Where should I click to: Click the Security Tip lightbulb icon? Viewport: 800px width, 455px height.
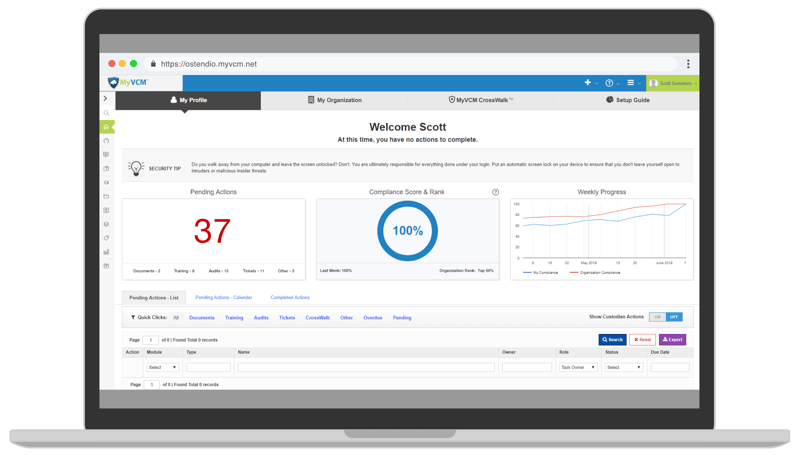pyautogui.click(x=136, y=168)
